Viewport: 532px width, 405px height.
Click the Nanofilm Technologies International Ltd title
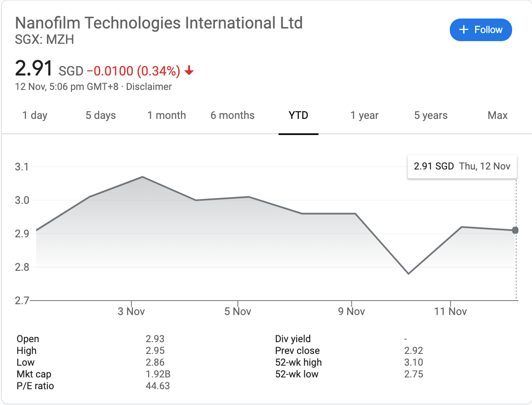[159, 23]
